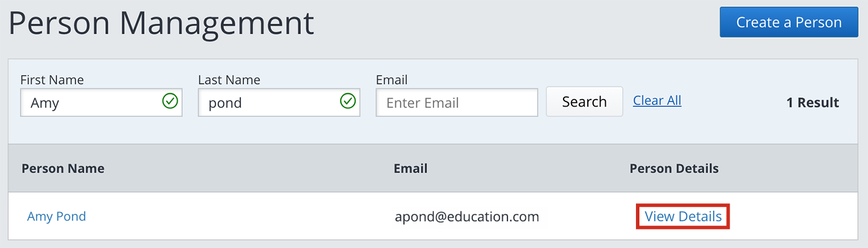This screenshot has width=868, height=248.
Task: Click the 1 Result count text
Action: click(x=812, y=103)
